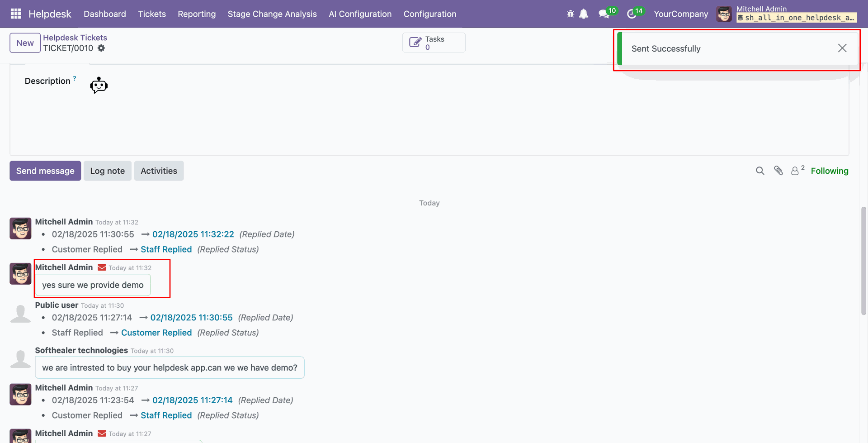The image size is (868, 443).
Task: Click the Log note button
Action: pyautogui.click(x=107, y=171)
